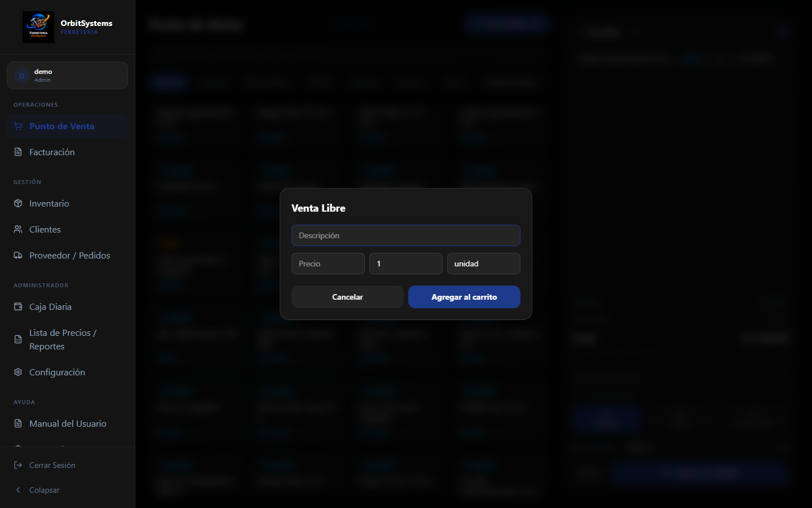The width and height of the screenshot is (812, 508).
Task: Click the Inventario box icon
Action: point(18,204)
